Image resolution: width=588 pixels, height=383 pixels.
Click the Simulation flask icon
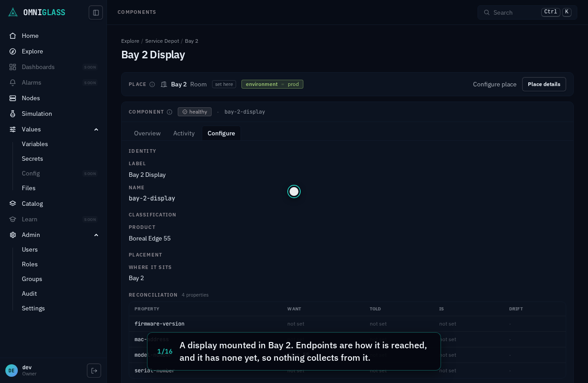[x=13, y=114]
